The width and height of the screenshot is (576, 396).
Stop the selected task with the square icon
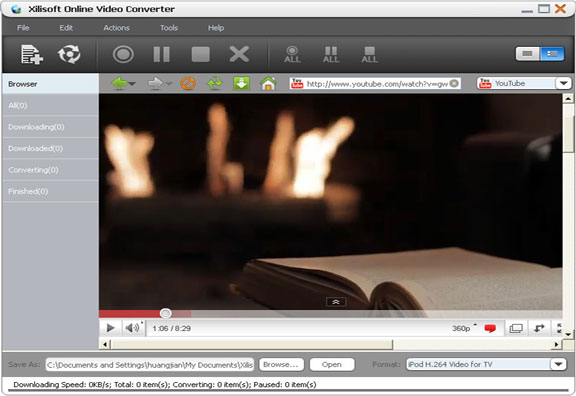[201, 54]
